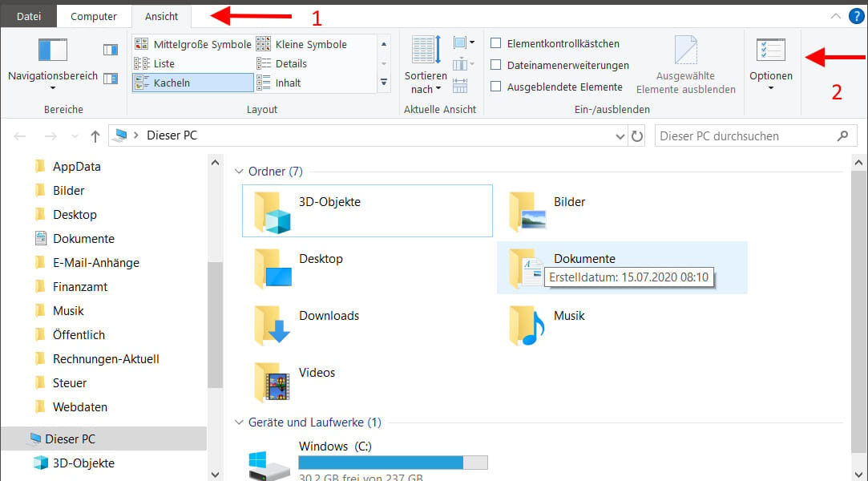Switch layout to Details
Screen dimensions: 868x481
pyautogui.click(x=281, y=63)
